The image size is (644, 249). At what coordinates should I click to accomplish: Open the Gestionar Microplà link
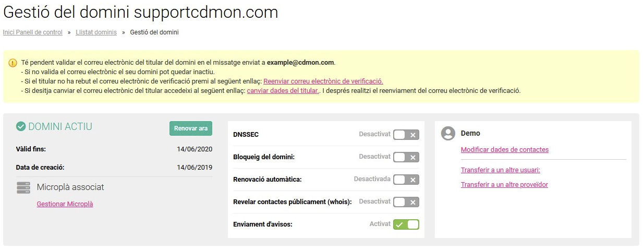click(65, 204)
